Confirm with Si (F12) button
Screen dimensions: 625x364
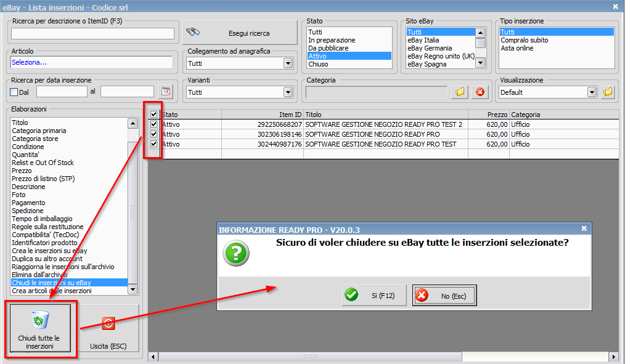tap(374, 295)
